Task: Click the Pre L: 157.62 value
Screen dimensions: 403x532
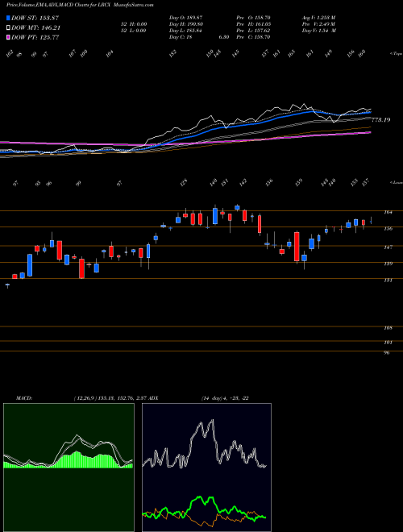Action: tap(255, 31)
